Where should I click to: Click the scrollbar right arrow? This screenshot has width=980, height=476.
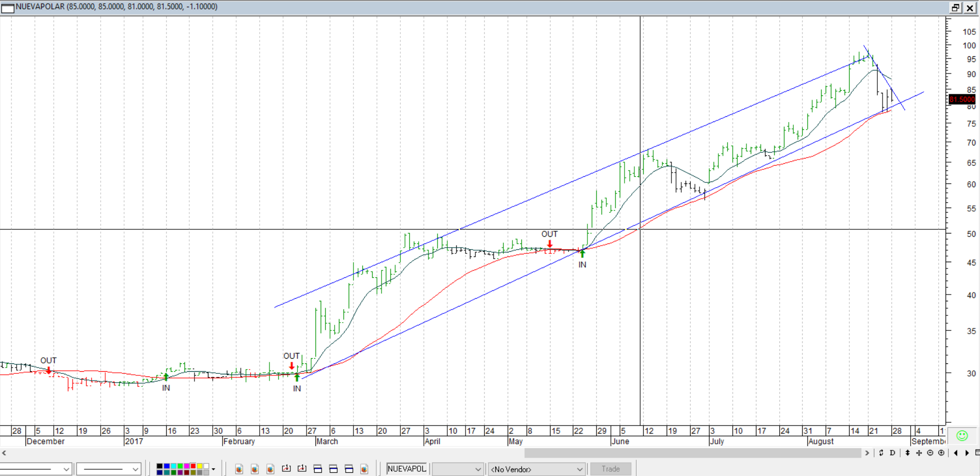[867, 453]
